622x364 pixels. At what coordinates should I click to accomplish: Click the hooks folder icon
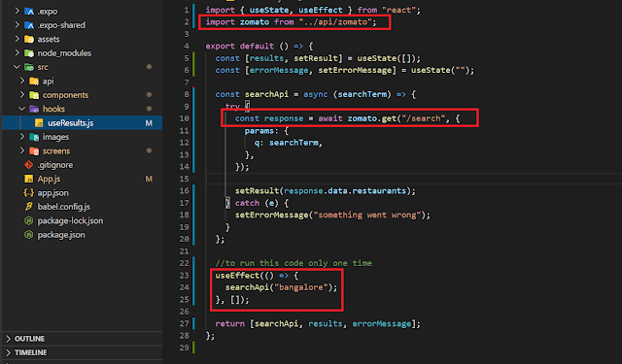click(x=34, y=109)
